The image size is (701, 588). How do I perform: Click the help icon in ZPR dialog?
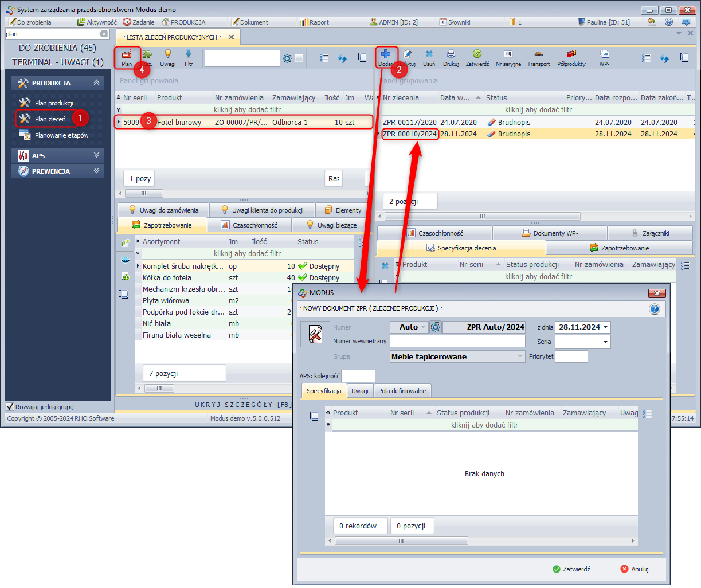(x=654, y=309)
